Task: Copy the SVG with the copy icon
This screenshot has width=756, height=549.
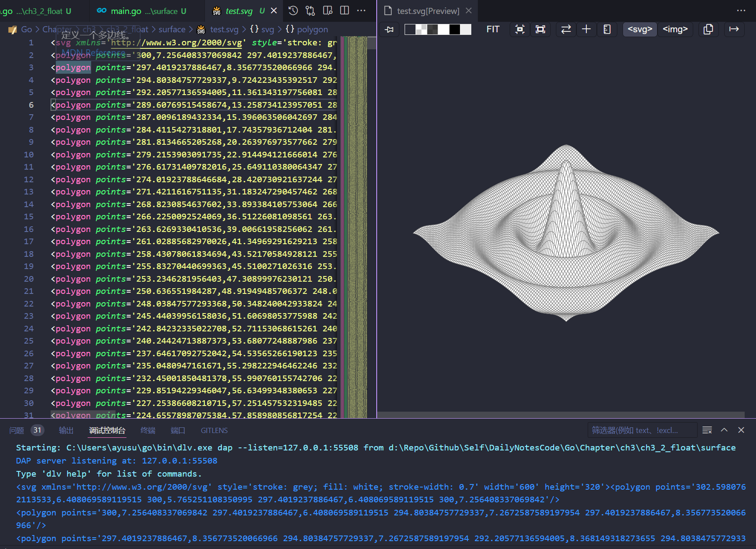Action: tap(708, 29)
